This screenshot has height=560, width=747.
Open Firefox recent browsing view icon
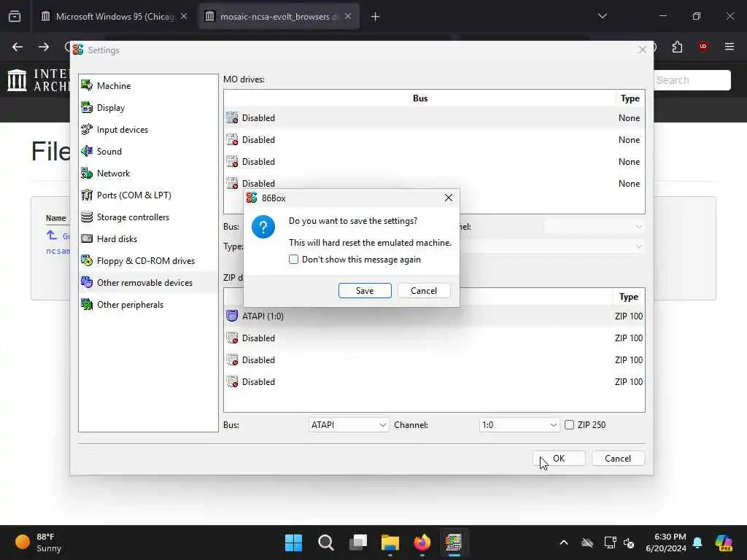(x=15, y=16)
